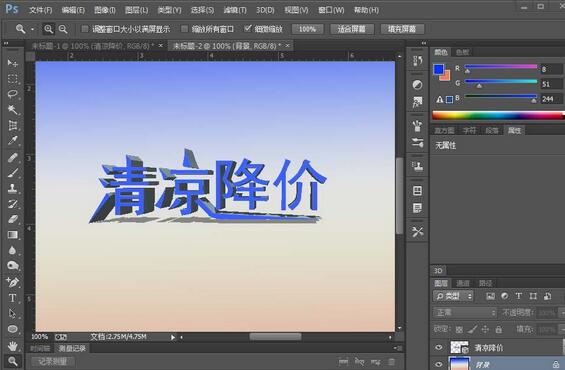This screenshot has width=565, height=370.
Task: Toggle lock position icon
Action: [485, 329]
